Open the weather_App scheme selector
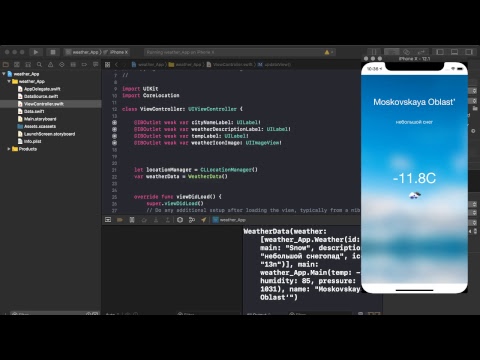 pyautogui.click(x=83, y=52)
